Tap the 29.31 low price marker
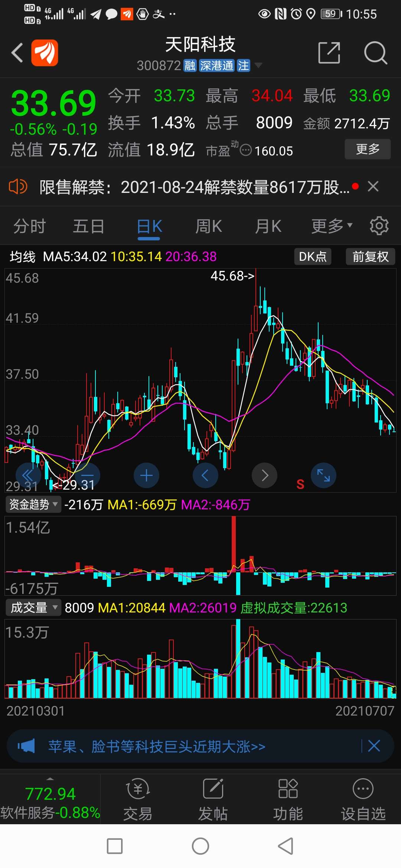 [74, 485]
